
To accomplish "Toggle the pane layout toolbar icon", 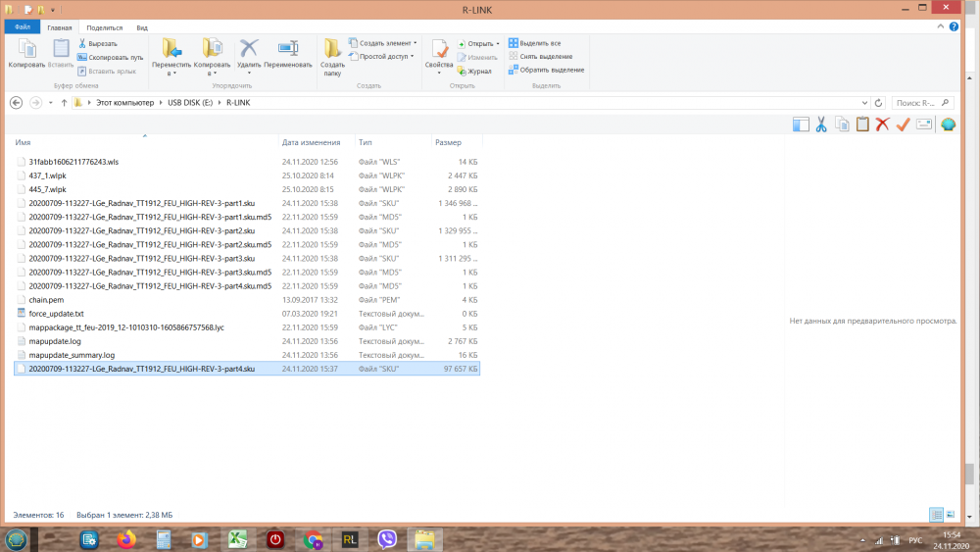I will coord(801,125).
